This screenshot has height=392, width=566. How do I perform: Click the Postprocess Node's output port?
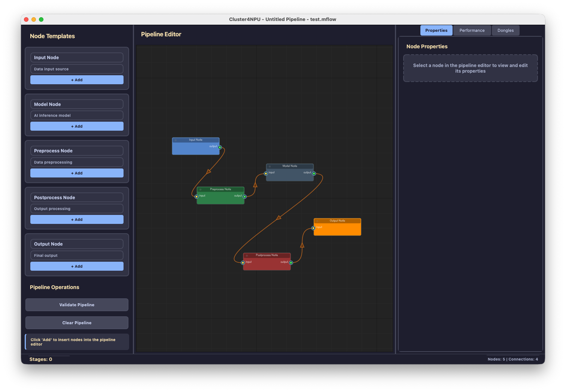(291, 263)
